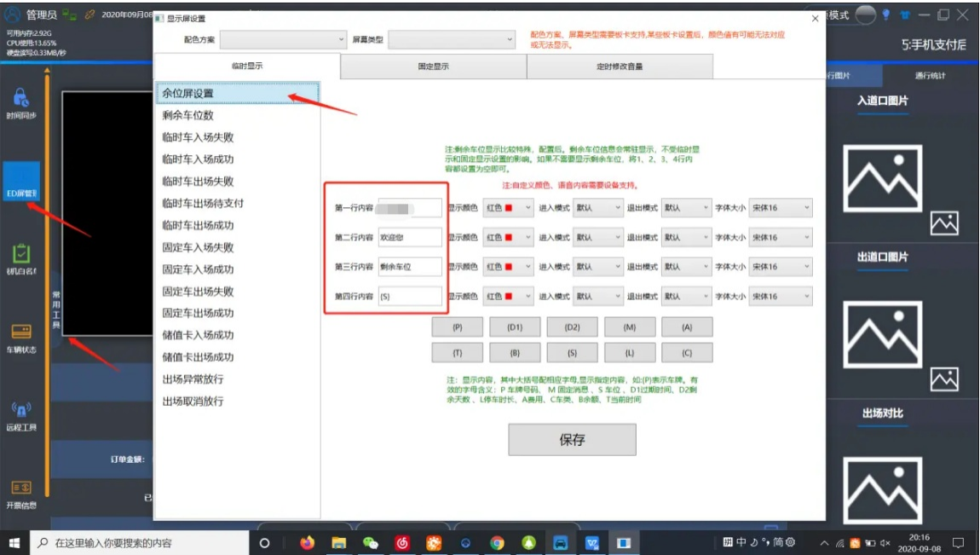
Task: Click small image icon under 出道口图片
Action: pyautogui.click(x=943, y=379)
